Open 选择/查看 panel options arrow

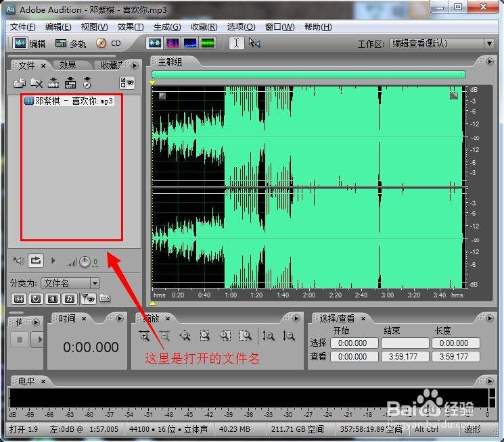(490, 318)
